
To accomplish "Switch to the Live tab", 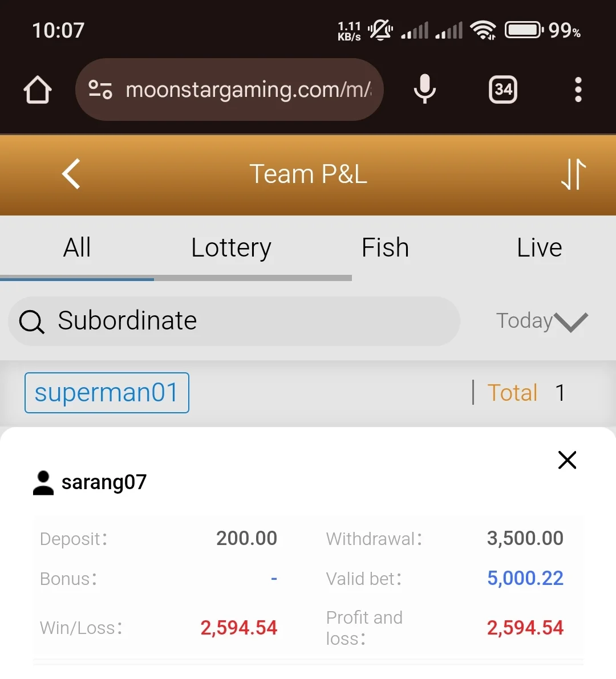I will (x=540, y=247).
